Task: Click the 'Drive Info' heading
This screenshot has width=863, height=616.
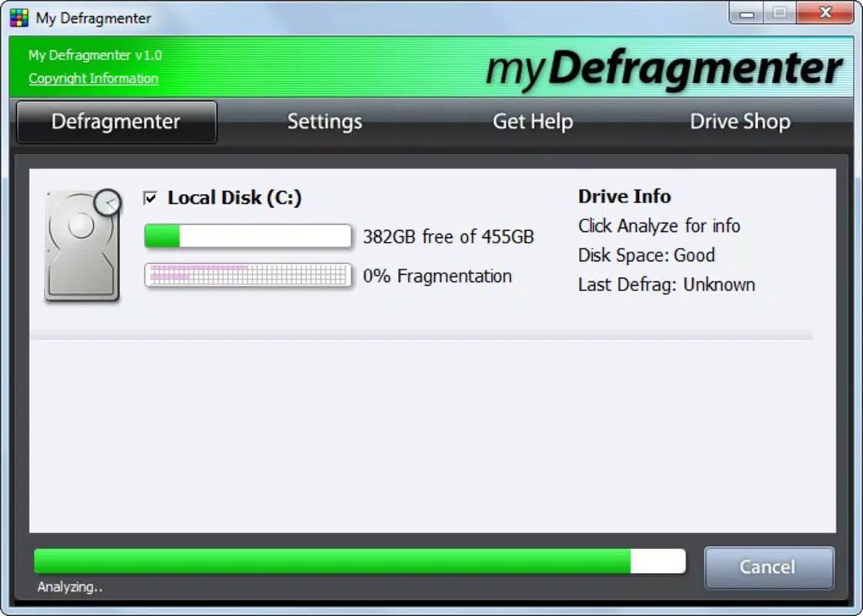Action: tap(624, 196)
